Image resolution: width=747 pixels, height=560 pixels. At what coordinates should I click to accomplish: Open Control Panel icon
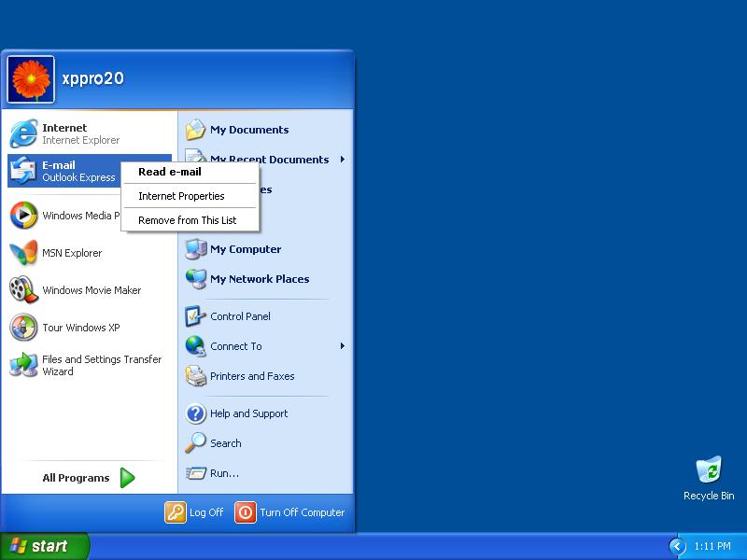(195, 316)
